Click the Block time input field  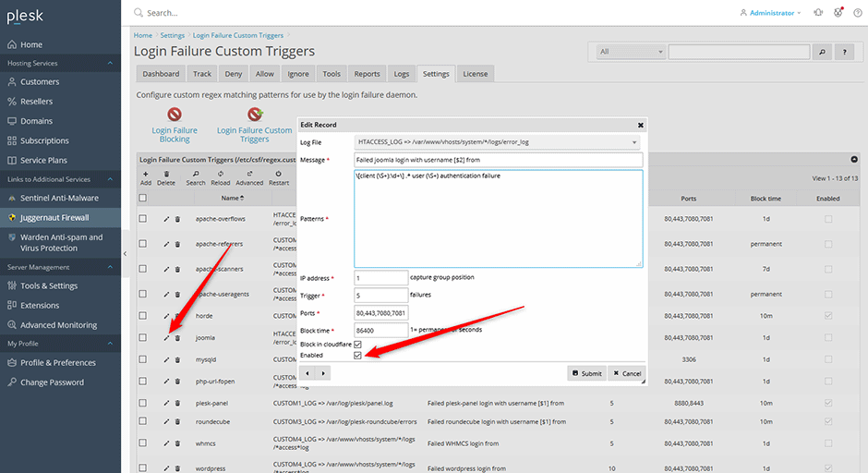380,331
